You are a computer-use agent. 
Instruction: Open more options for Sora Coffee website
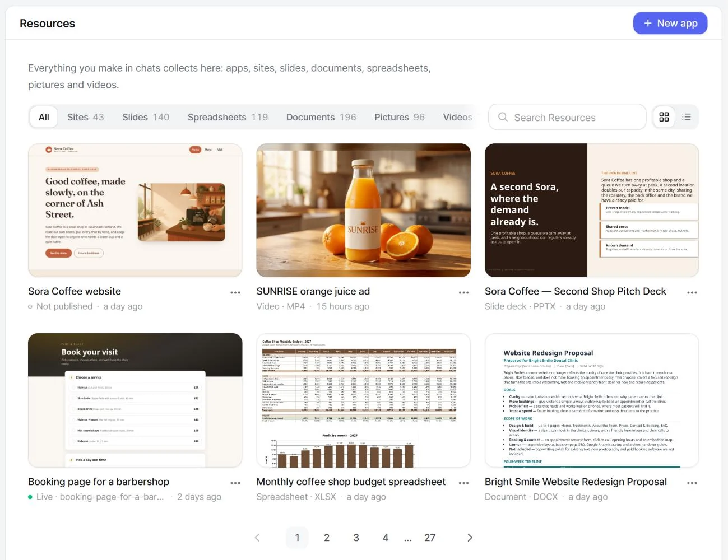tap(235, 292)
